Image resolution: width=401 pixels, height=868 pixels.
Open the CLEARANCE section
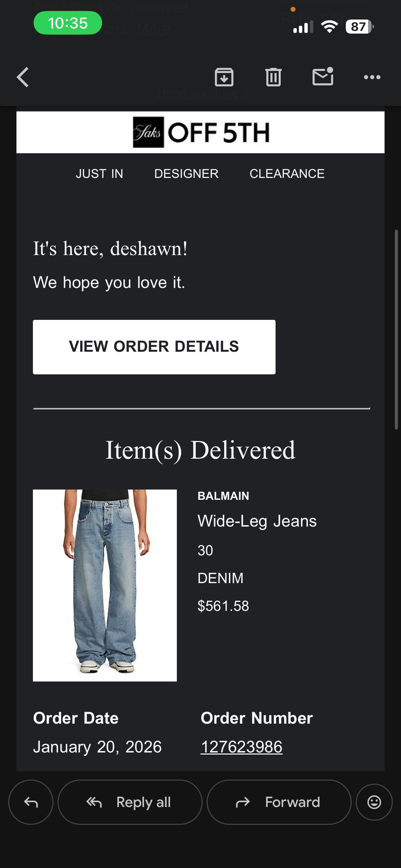tap(287, 174)
